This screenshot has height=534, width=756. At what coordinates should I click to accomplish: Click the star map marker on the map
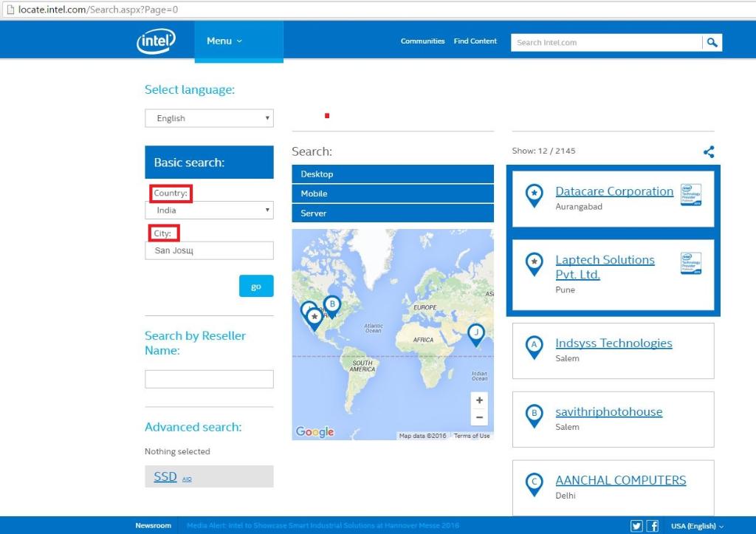[x=315, y=318]
